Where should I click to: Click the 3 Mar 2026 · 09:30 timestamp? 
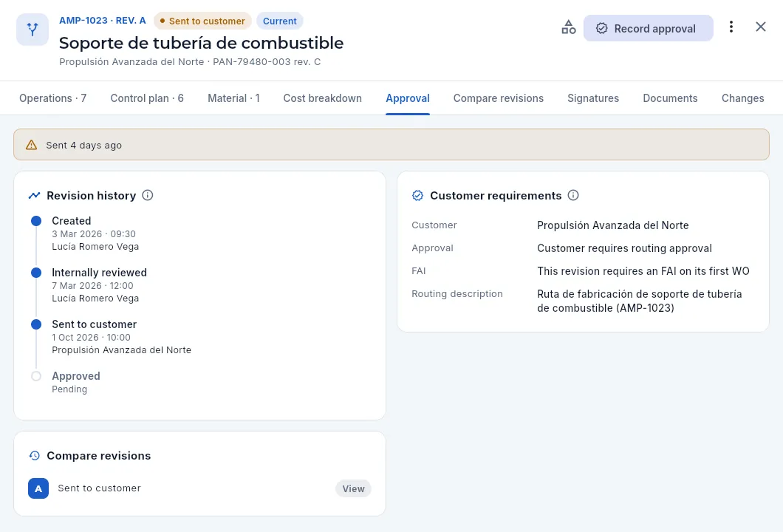[x=94, y=233]
